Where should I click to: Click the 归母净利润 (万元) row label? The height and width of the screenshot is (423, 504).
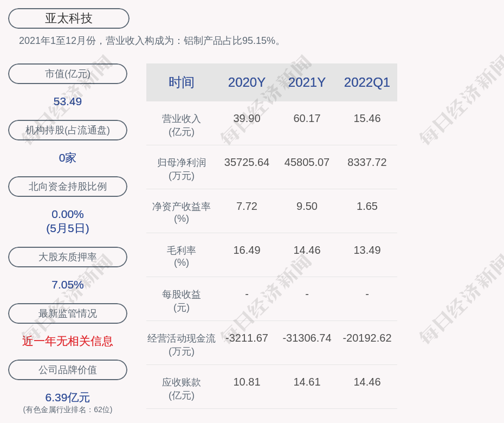point(182,169)
